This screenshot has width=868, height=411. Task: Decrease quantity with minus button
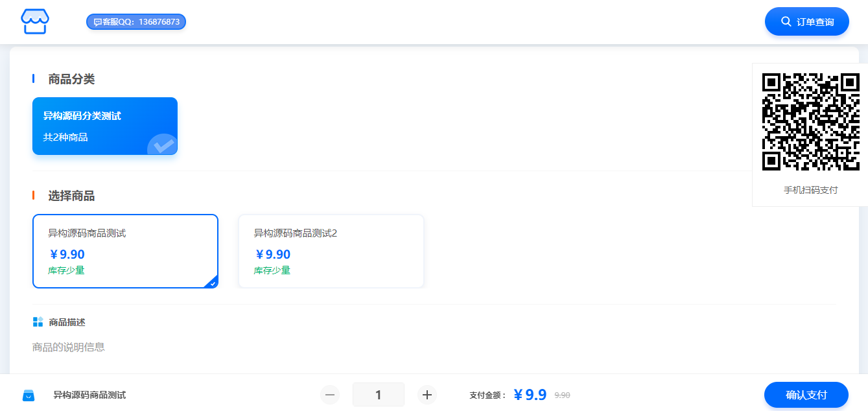click(x=330, y=395)
